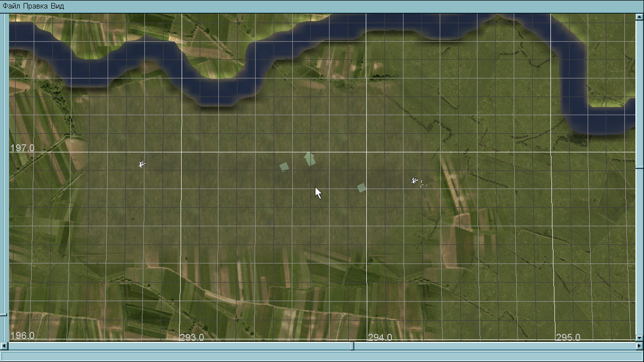
Task: Click the 295.0 grid coordinate label
Action: point(568,337)
